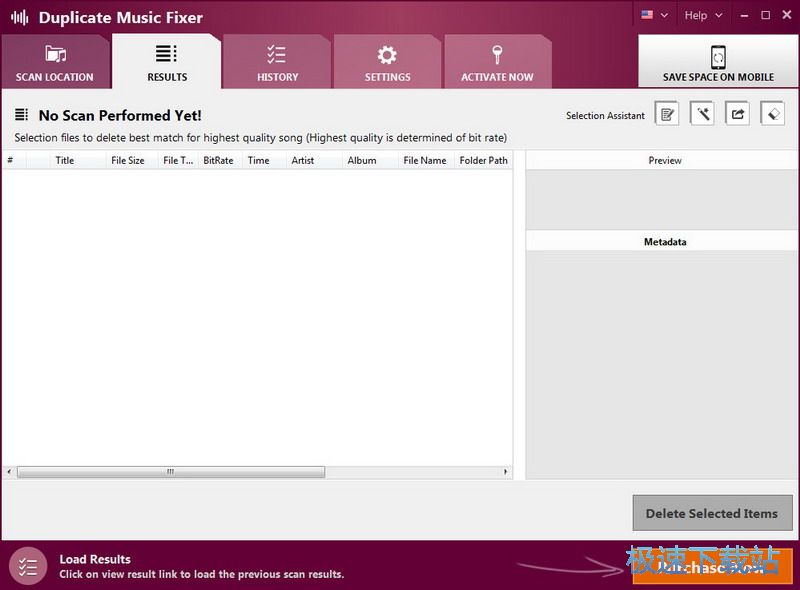Screen dimensions: 800x590
Task: Click the eraser unmark-all icon
Action: [772, 114]
